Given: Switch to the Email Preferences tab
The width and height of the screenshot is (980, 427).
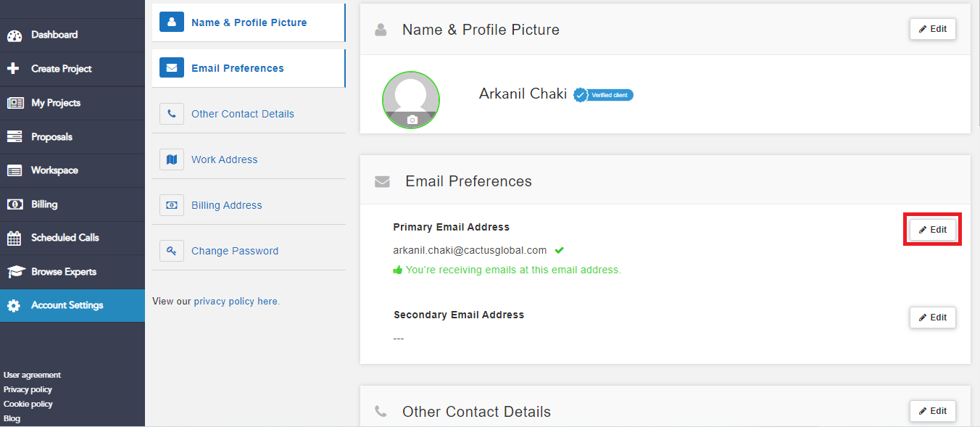Looking at the screenshot, I should pos(237,68).
